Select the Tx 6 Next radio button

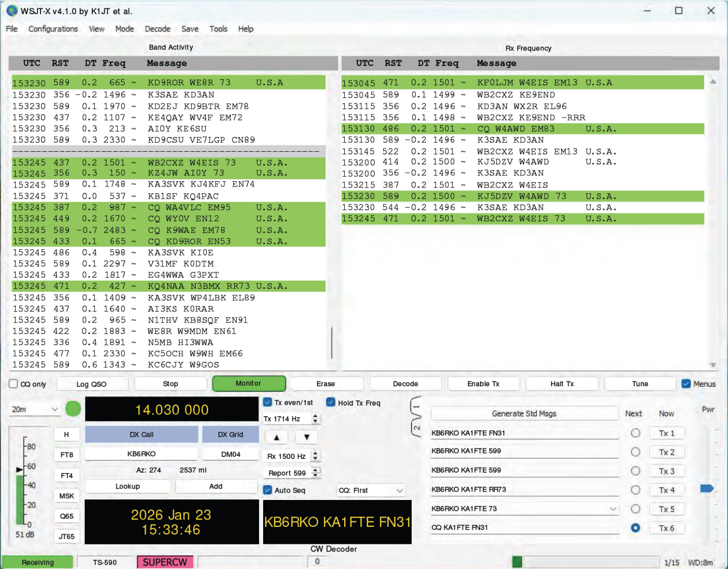(x=635, y=528)
